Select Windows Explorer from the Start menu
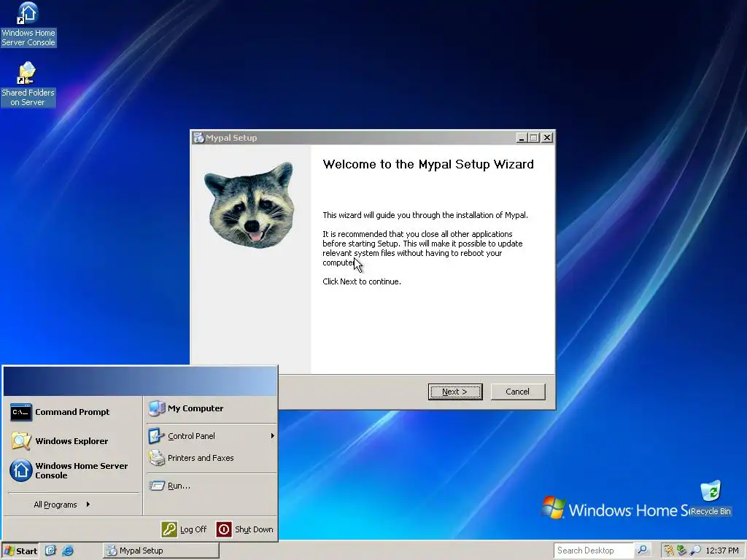747x560 pixels. coord(74,441)
